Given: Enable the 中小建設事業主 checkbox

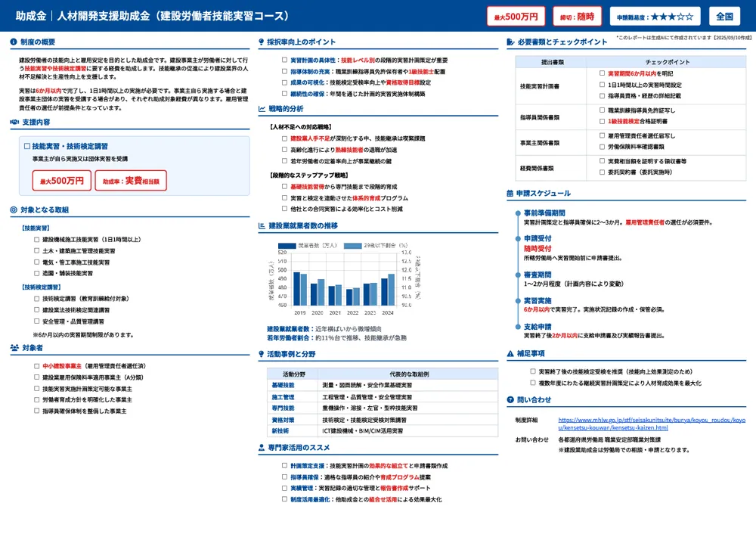Looking at the screenshot, I should pos(35,365).
